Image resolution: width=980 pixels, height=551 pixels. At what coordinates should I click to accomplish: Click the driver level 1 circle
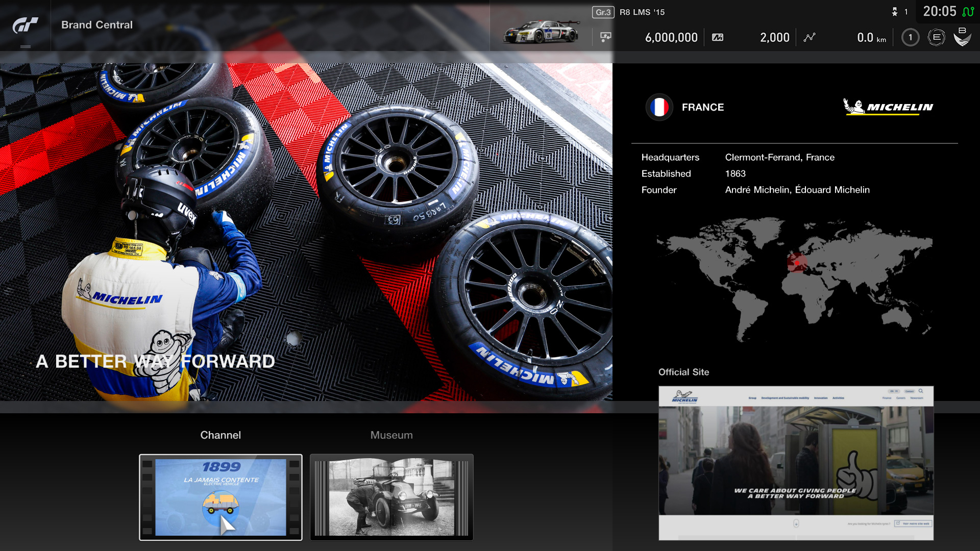tap(910, 37)
